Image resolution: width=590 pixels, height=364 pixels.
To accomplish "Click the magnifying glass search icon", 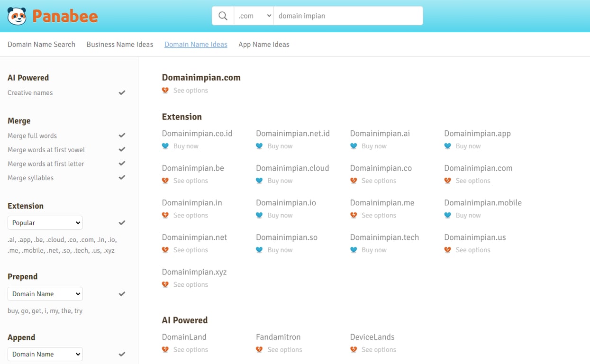I will click(223, 16).
